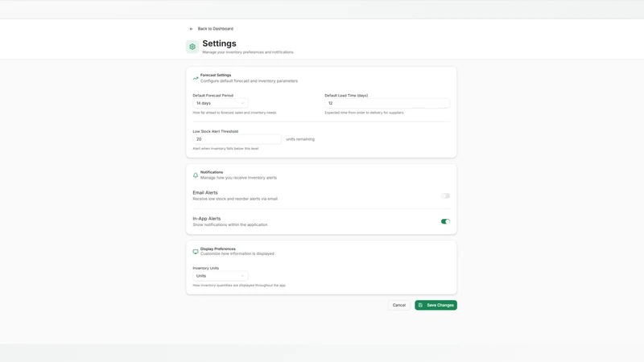Click the Settings gear icon
Viewport: 644px width, 362px height.
192,47
